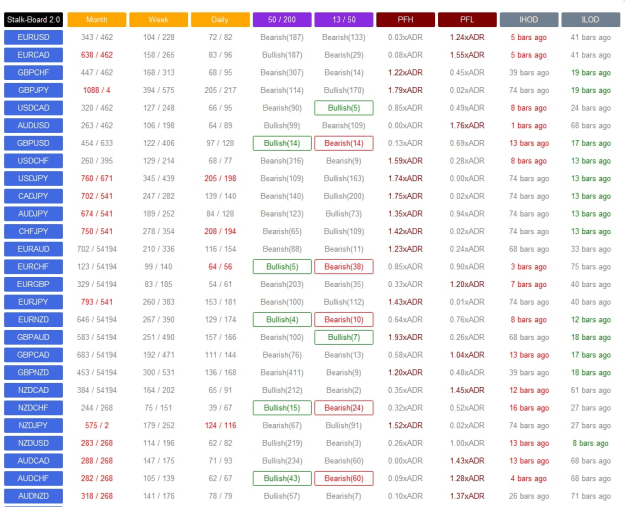The height and width of the screenshot is (507, 625).
Task: Open the CADJPY symbol button
Action: click(33, 196)
